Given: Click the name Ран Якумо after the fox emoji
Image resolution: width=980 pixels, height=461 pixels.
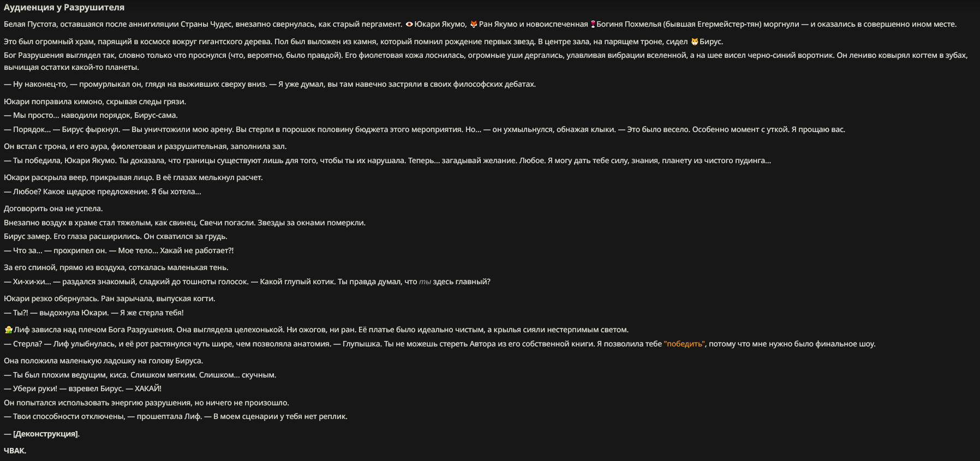Looking at the screenshot, I should 498,24.
